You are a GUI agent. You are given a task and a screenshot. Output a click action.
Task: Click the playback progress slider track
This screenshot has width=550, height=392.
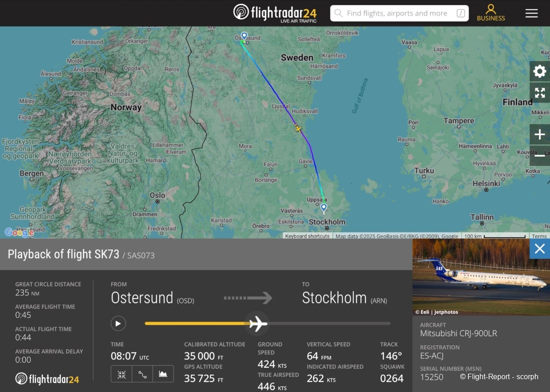pos(268,323)
